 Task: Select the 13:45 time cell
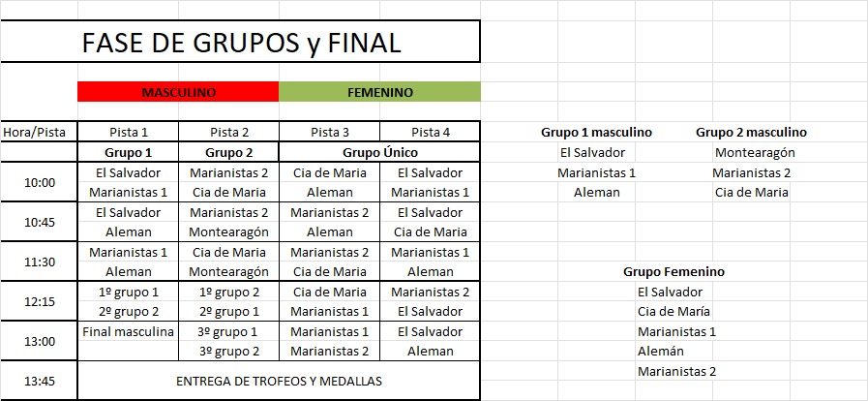[39, 381]
